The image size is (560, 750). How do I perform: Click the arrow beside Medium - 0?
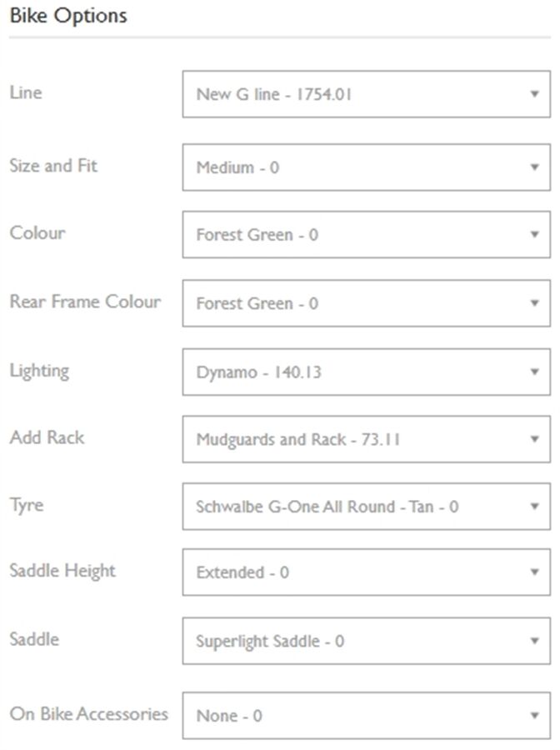pyautogui.click(x=535, y=167)
